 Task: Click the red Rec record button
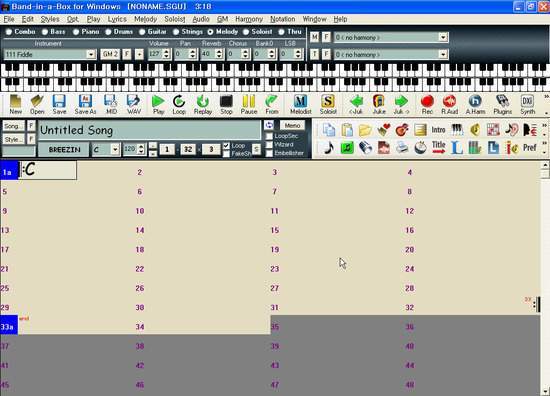(x=427, y=104)
